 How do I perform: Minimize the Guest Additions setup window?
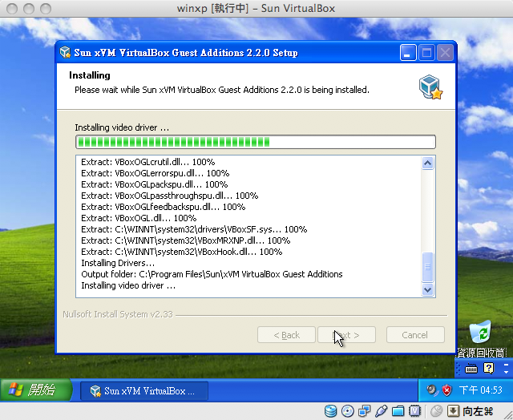click(408, 53)
